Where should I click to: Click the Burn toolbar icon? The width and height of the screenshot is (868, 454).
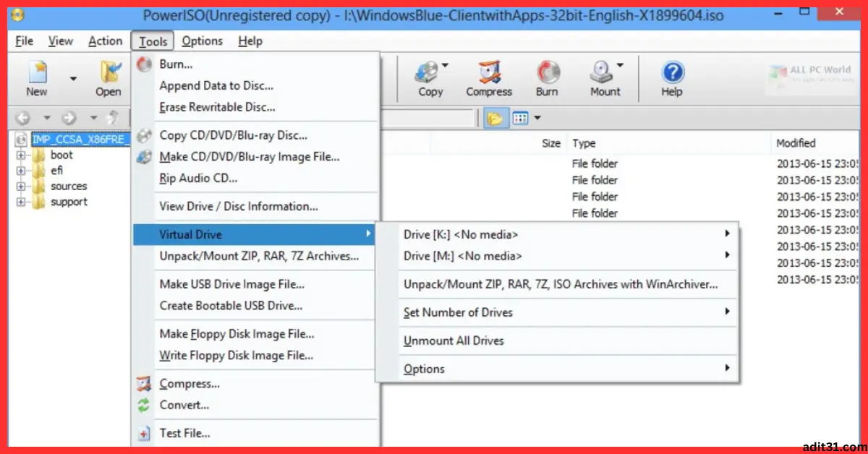click(x=548, y=72)
